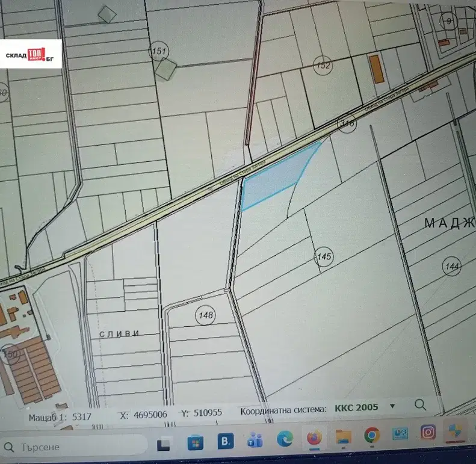Click the map search magnifier icon
476x464 pixels.
point(421,405)
